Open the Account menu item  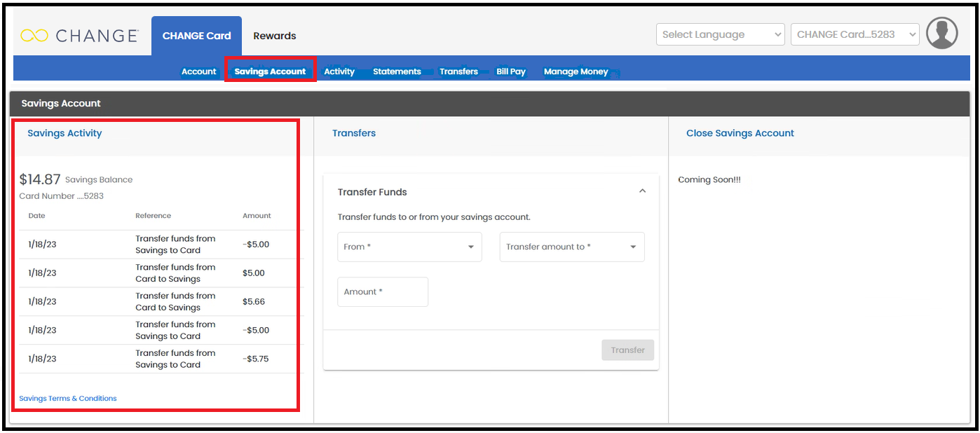[x=199, y=71]
